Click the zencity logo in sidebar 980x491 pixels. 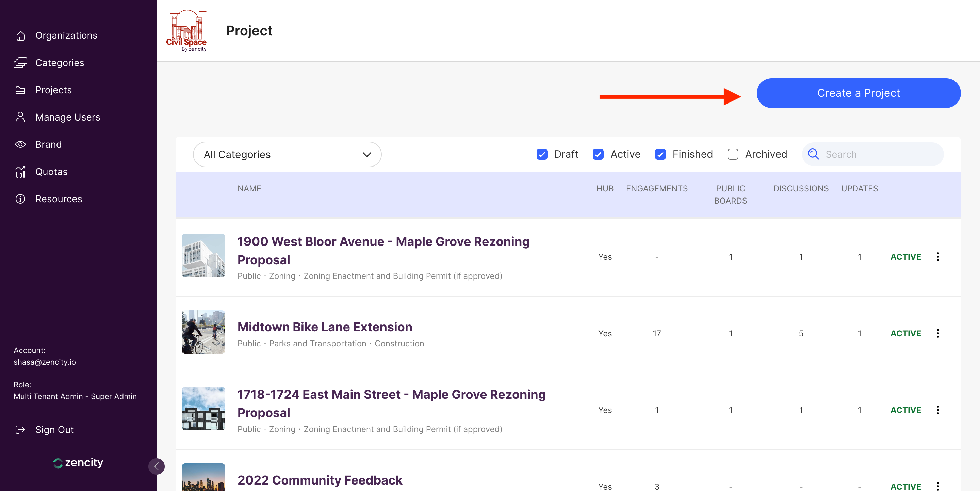[78, 463]
